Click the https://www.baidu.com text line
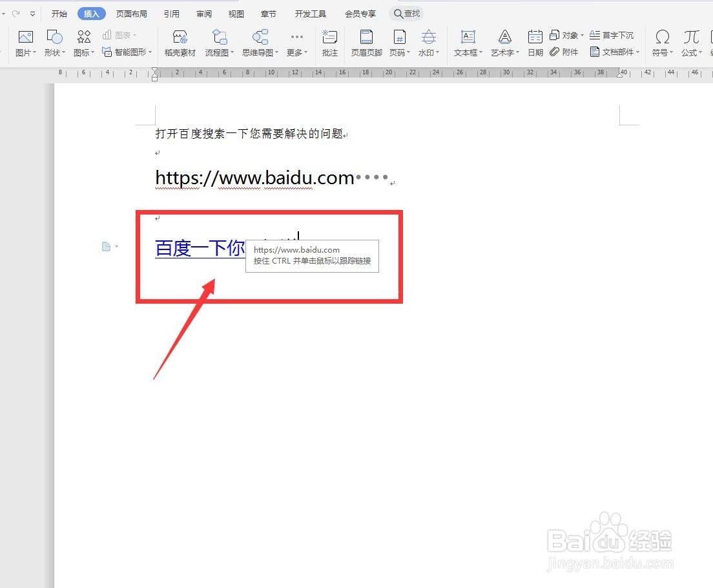 click(254, 178)
